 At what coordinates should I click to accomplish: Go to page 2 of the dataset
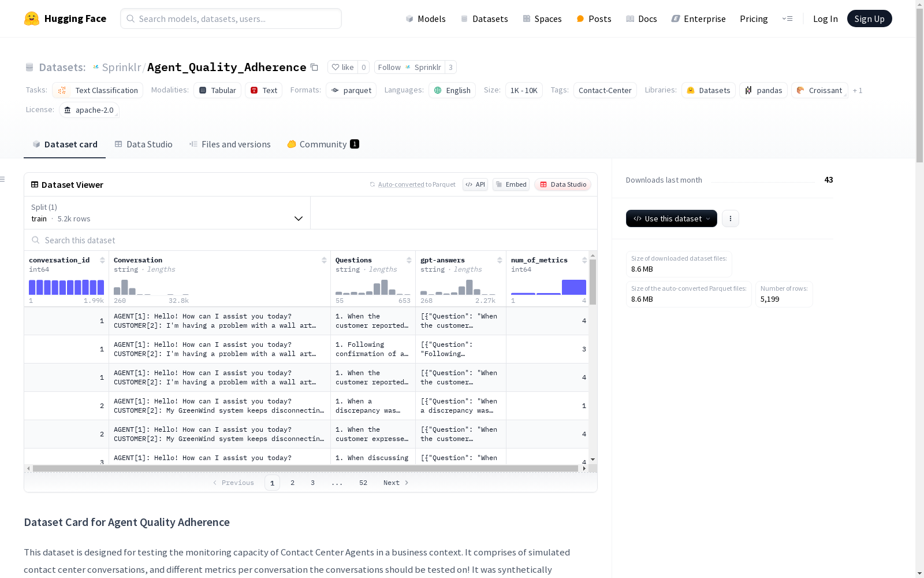(293, 483)
